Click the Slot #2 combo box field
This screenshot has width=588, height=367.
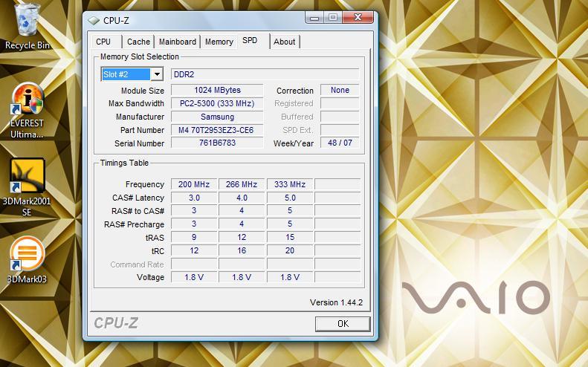click(x=132, y=74)
